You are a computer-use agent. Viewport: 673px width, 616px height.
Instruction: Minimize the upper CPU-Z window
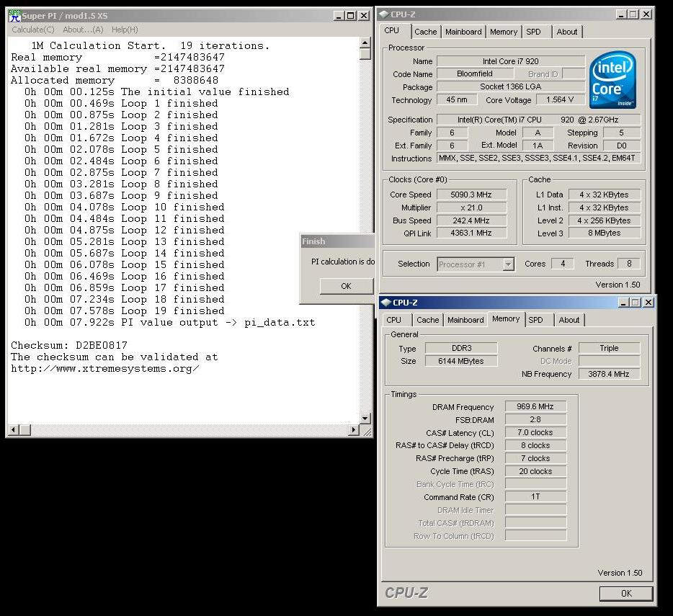point(621,14)
